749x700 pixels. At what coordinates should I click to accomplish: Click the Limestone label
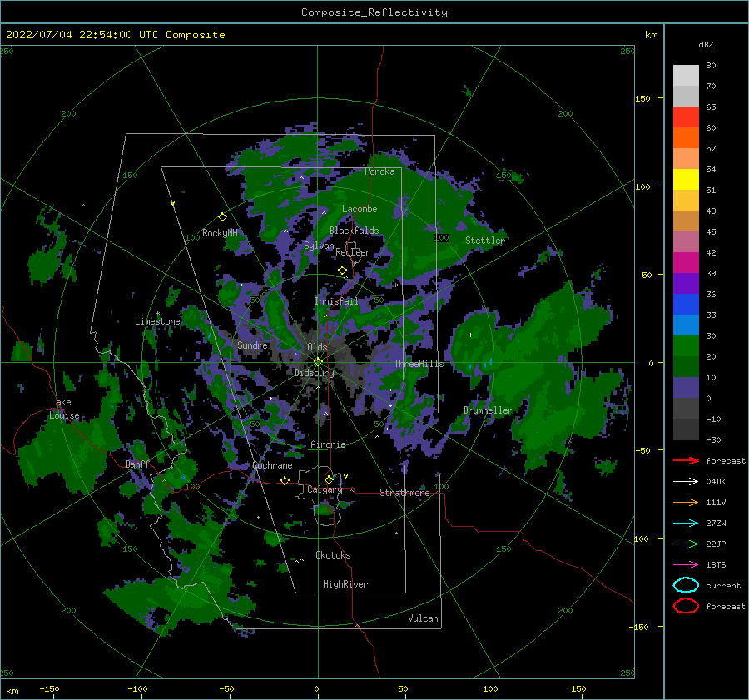pyautogui.click(x=157, y=321)
